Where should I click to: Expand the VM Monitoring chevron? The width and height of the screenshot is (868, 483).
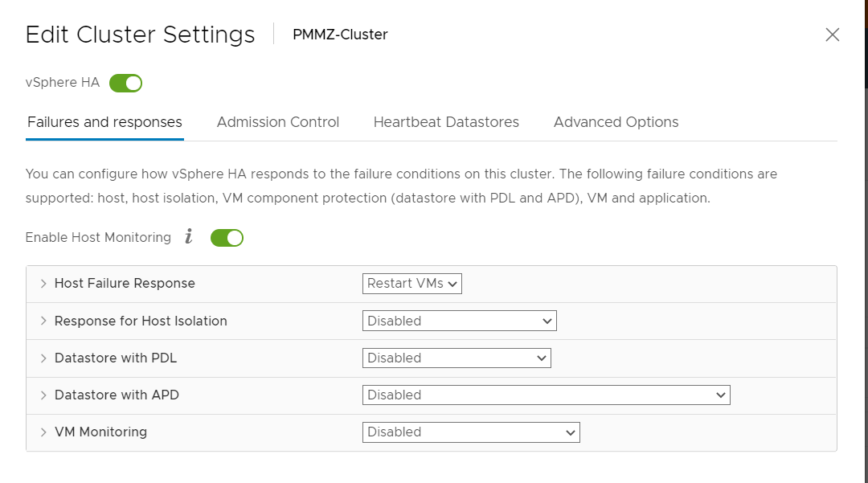pos(43,432)
